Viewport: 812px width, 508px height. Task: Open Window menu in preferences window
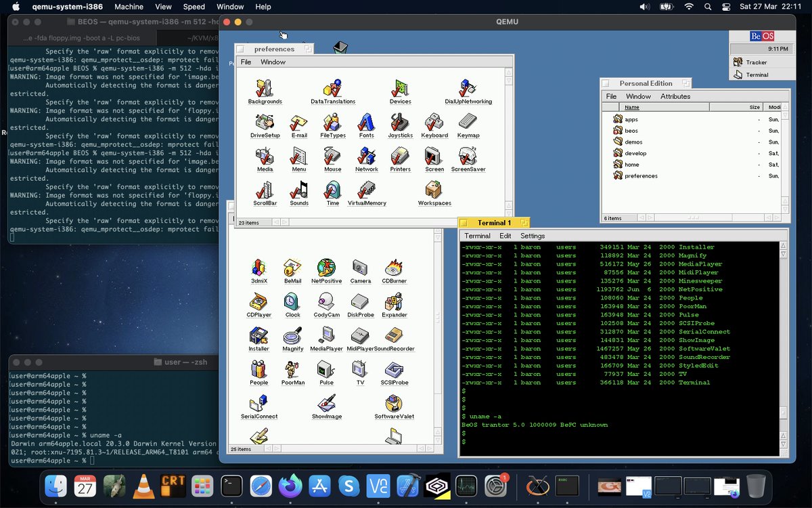[x=273, y=62]
